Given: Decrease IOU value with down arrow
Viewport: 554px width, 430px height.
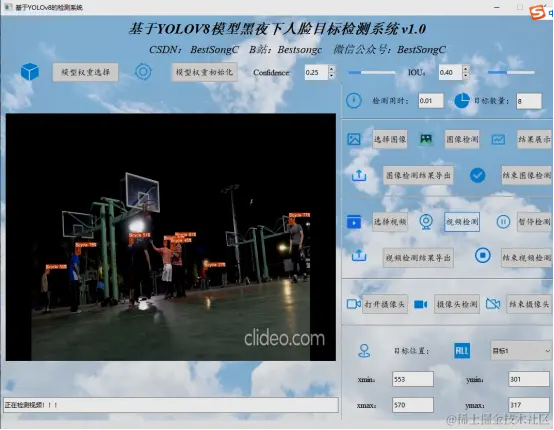Looking at the screenshot, I should [466, 76].
